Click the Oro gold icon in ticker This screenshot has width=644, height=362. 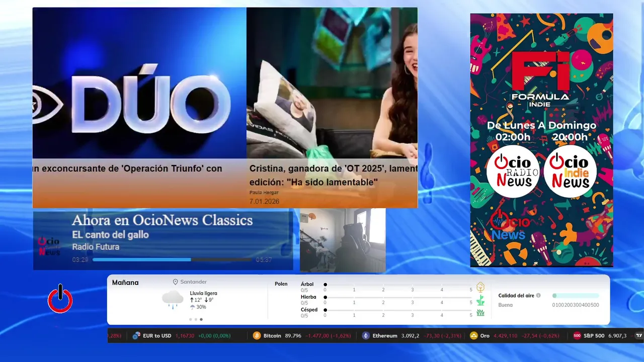(x=473, y=335)
